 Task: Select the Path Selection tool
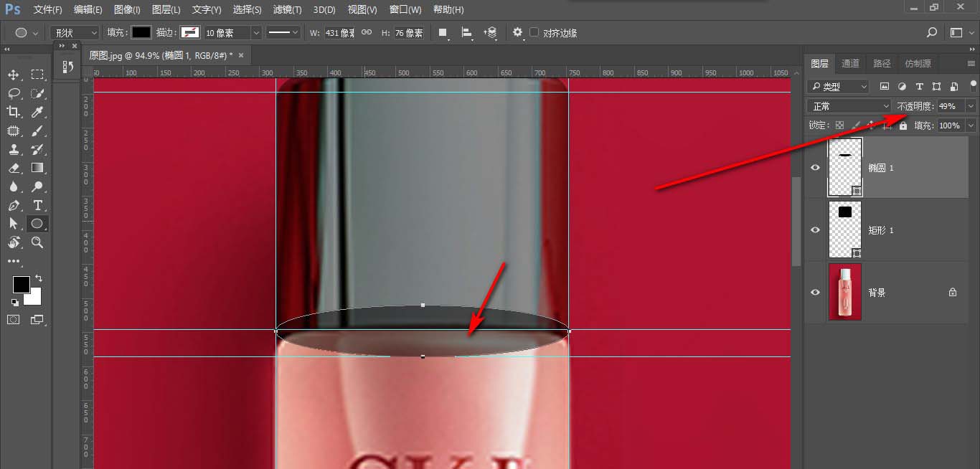pyautogui.click(x=14, y=224)
